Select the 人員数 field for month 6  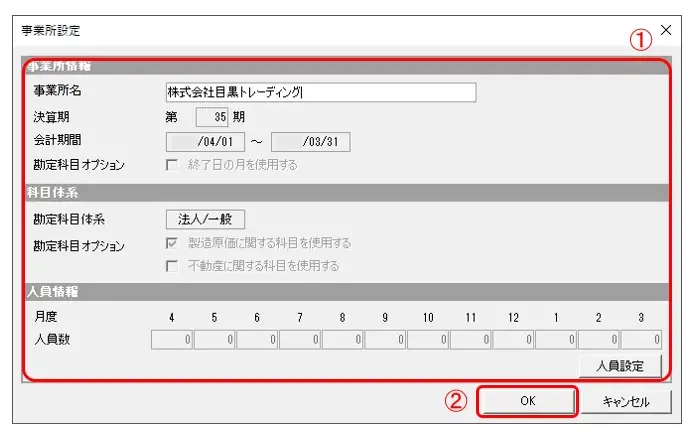click(x=257, y=339)
